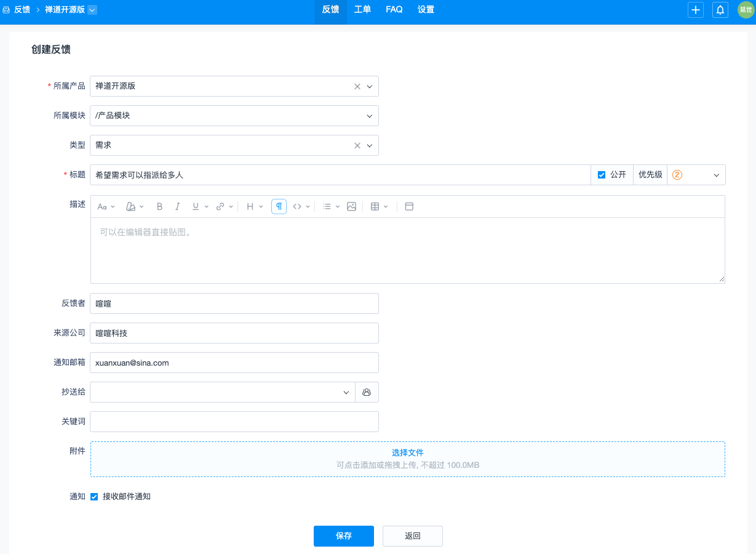Open the FAQ tab
The width and height of the screenshot is (756, 554).
(394, 10)
